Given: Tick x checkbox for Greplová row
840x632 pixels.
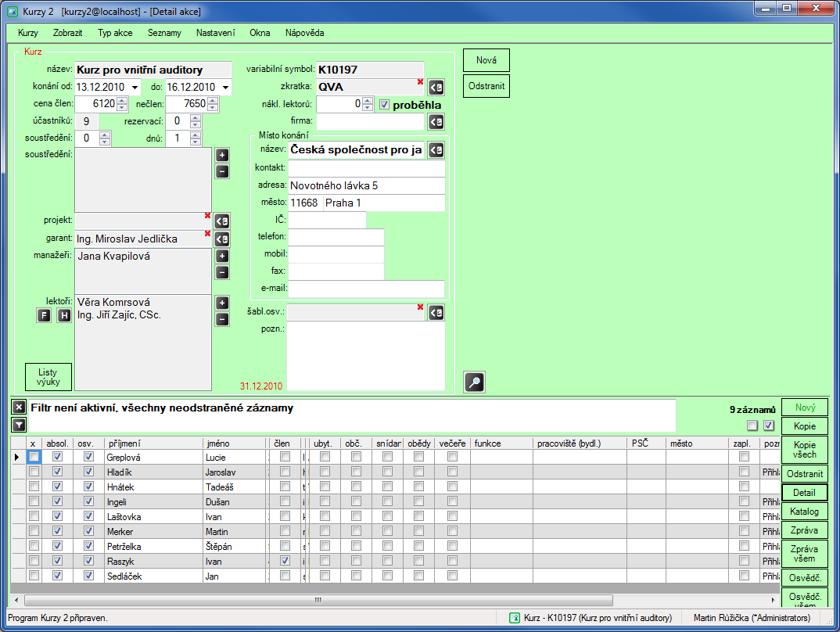Looking at the screenshot, I should coord(34,457).
